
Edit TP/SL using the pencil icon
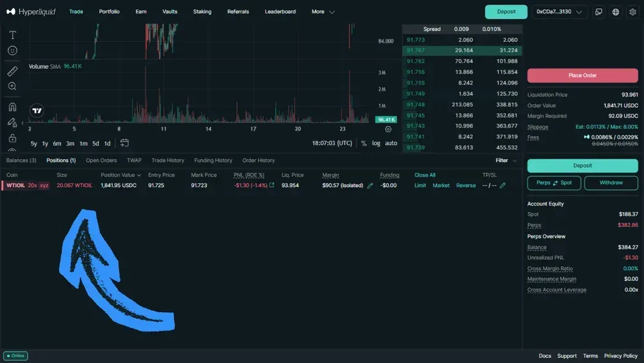(503, 186)
